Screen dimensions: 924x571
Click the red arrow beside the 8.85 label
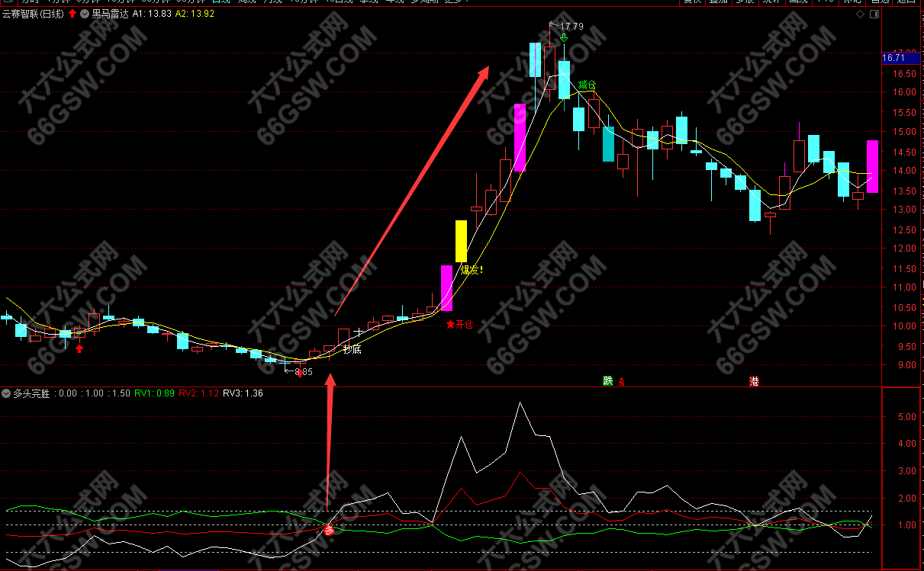point(299,373)
